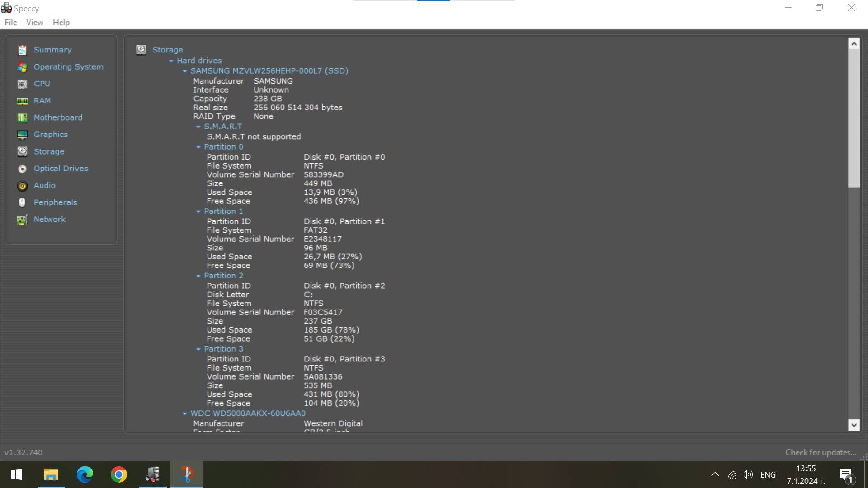
Task: Open the volume speaker tray icon
Action: (748, 474)
